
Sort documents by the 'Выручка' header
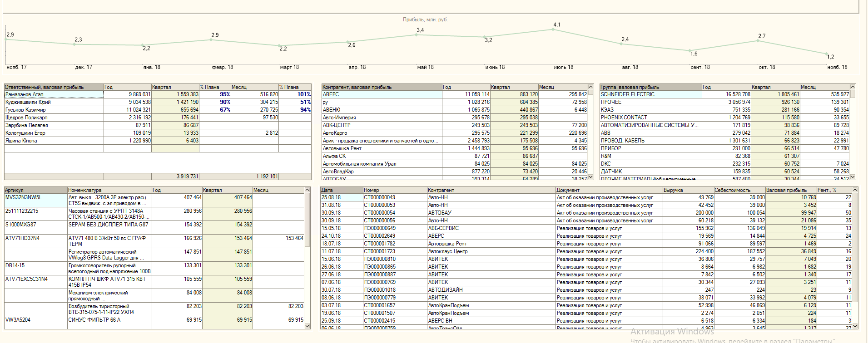coord(688,190)
